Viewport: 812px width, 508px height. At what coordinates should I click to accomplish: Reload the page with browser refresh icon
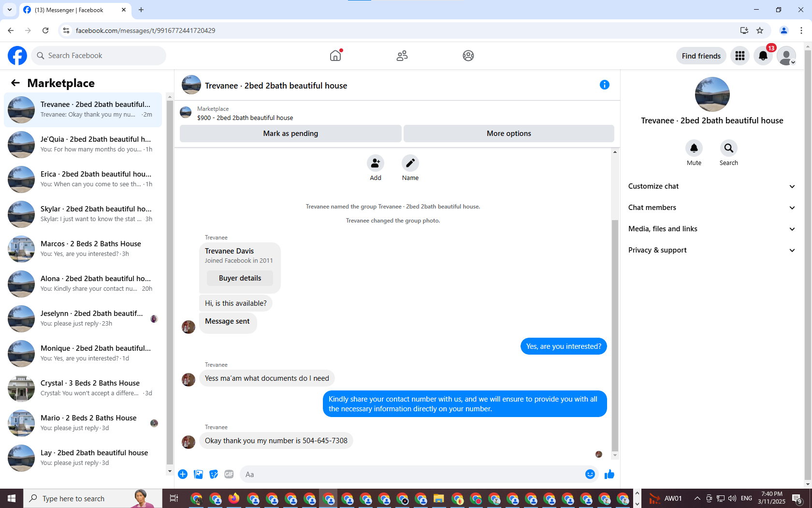coord(45,30)
